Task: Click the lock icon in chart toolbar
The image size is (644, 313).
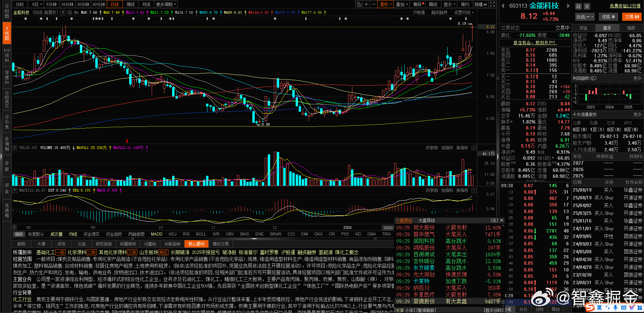Action: (359, 4)
